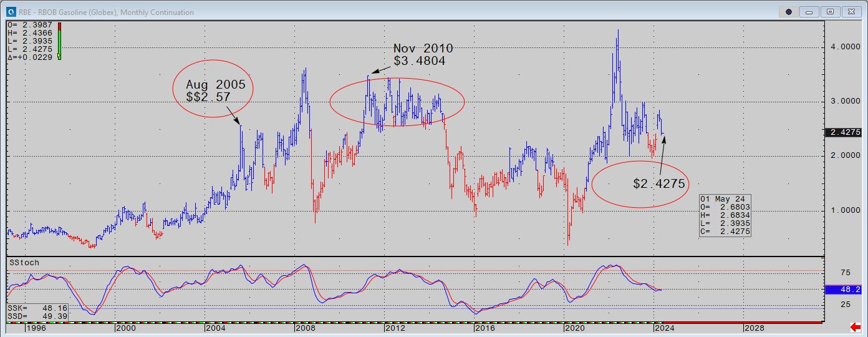Click the 'Nov 2010 $3.4804' annotation text
This screenshot has height=337, width=868.
click(x=423, y=55)
